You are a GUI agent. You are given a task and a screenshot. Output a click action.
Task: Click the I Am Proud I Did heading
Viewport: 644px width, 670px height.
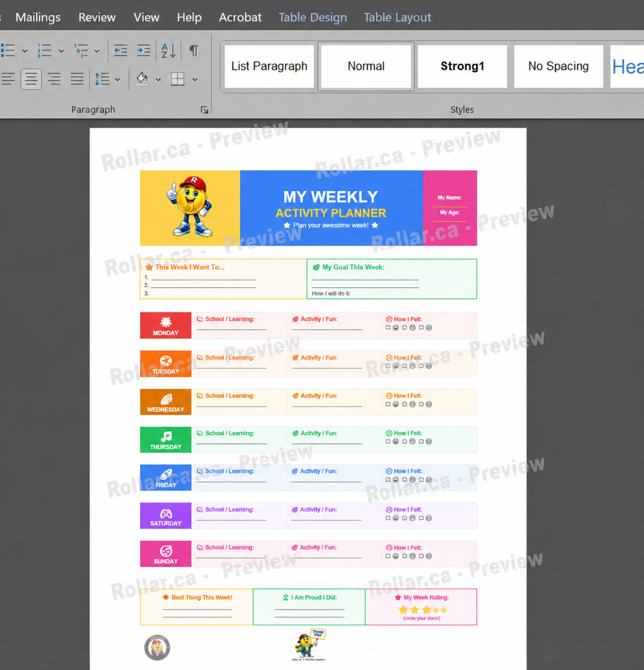pyautogui.click(x=314, y=597)
